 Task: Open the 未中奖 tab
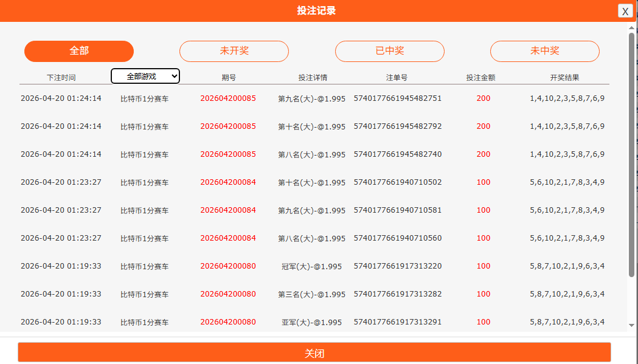point(545,51)
